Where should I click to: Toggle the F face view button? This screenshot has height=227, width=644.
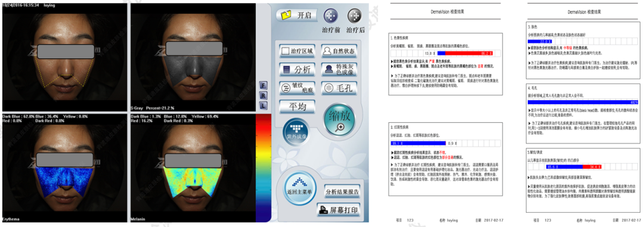coord(262,86)
